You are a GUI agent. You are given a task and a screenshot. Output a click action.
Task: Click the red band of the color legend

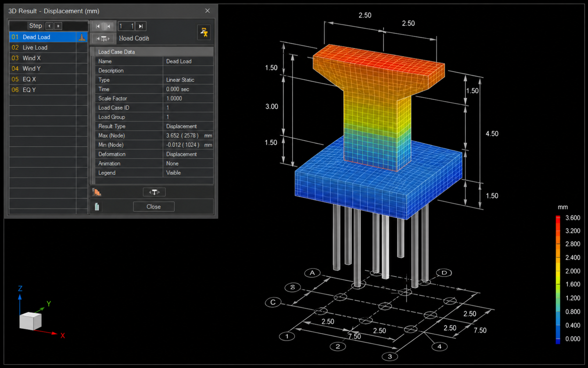click(x=558, y=223)
